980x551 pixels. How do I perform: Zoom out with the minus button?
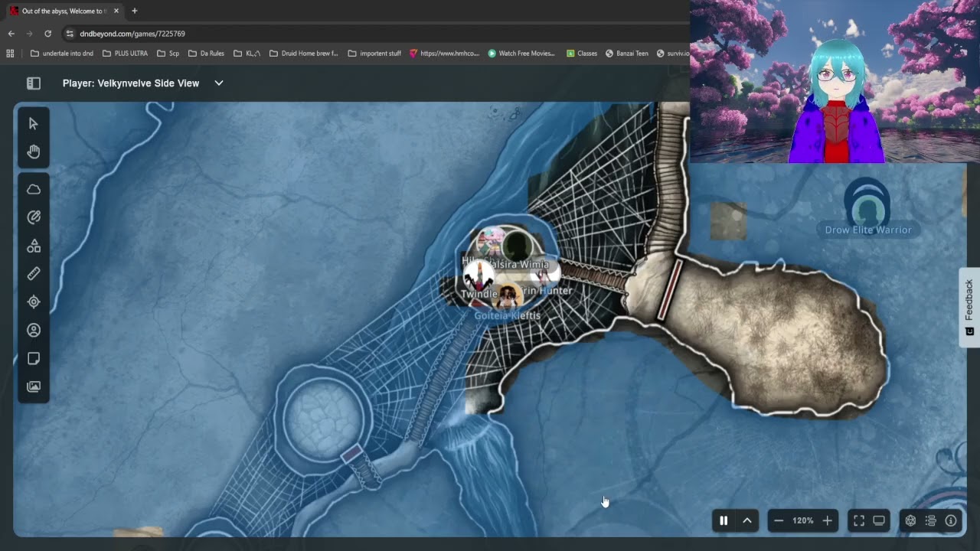pyautogui.click(x=779, y=520)
